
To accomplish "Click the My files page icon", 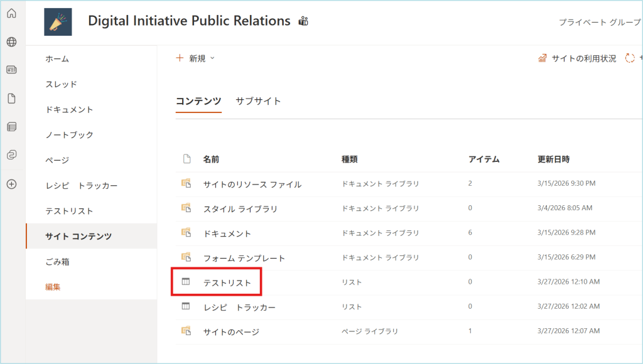I will point(11,99).
